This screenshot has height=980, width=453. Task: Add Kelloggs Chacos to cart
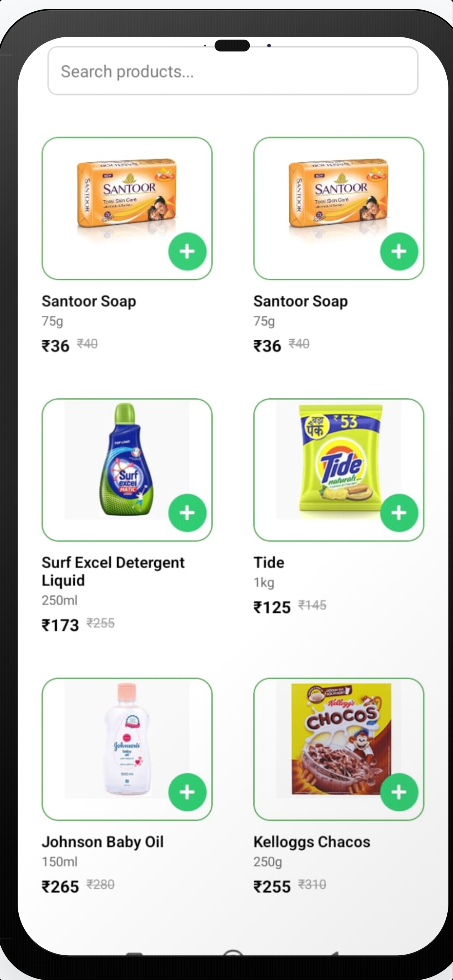(x=399, y=792)
